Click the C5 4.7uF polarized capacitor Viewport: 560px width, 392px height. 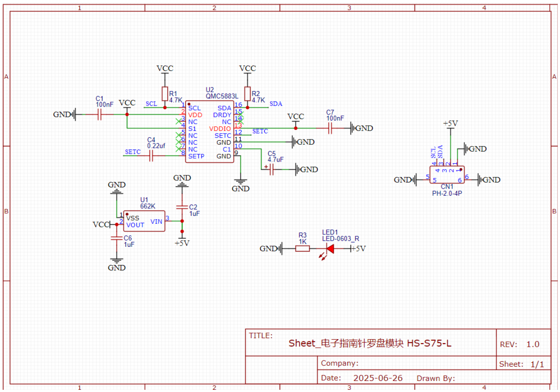(x=272, y=169)
